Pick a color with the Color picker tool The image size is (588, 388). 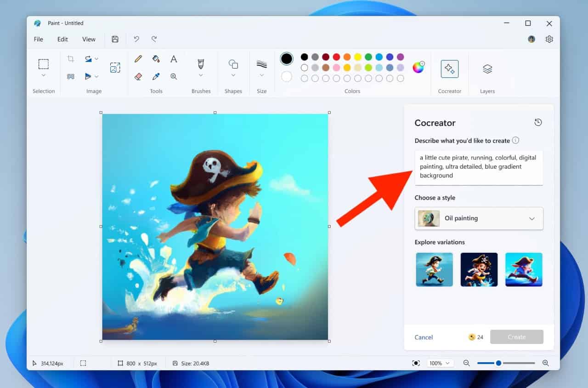tap(156, 75)
